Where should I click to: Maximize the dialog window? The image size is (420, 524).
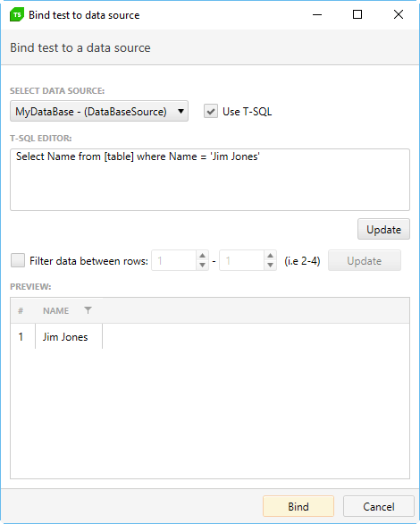[x=357, y=14]
